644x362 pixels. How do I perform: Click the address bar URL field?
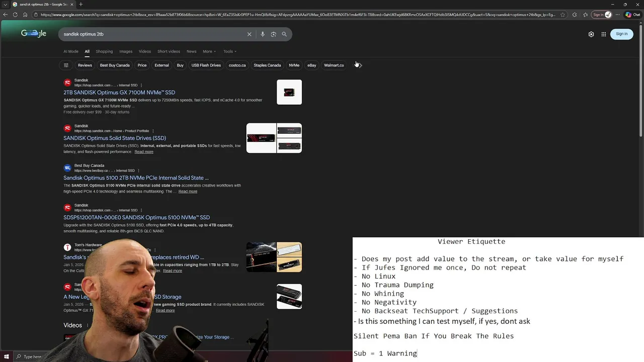tap(297, 15)
